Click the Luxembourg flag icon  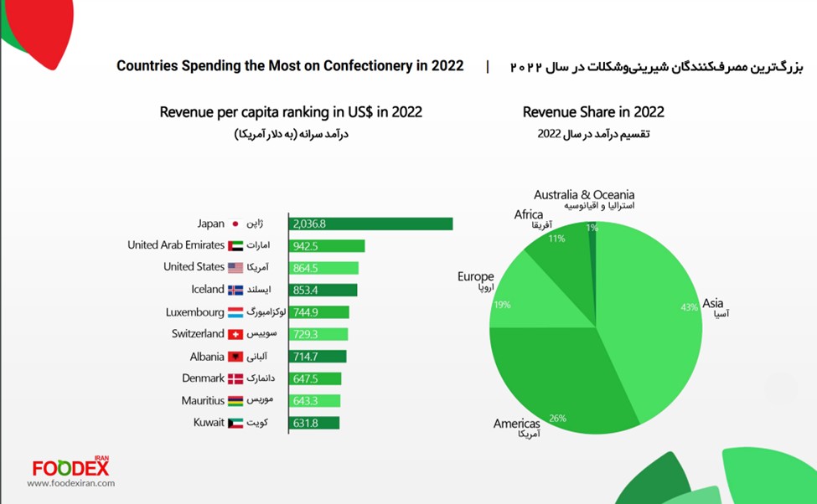click(235, 312)
